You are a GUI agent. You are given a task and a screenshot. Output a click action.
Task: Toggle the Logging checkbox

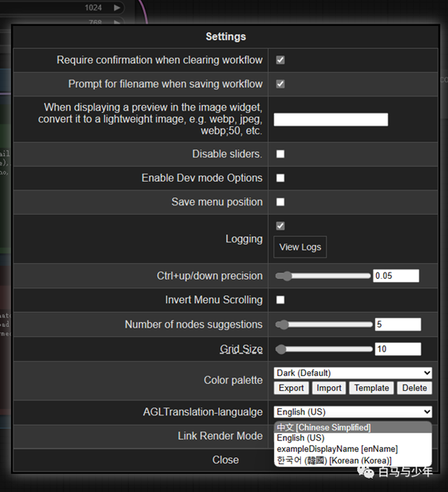[280, 226]
